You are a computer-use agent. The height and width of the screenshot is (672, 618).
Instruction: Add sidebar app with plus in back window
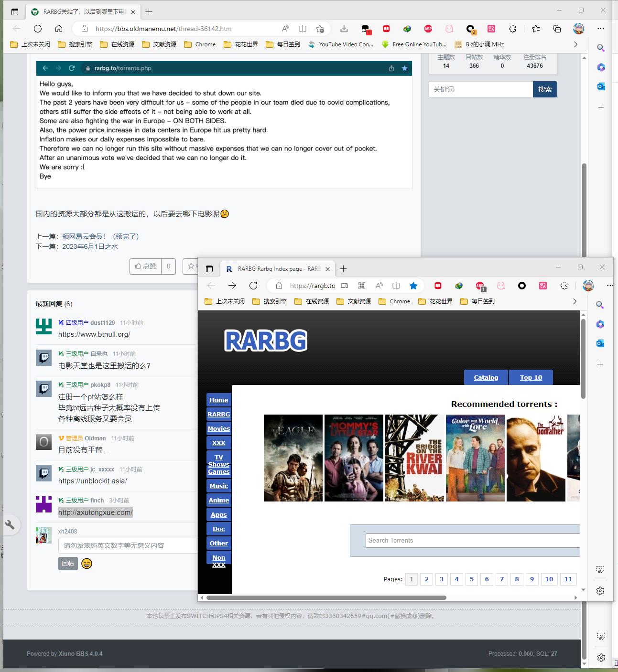pos(601,107)
